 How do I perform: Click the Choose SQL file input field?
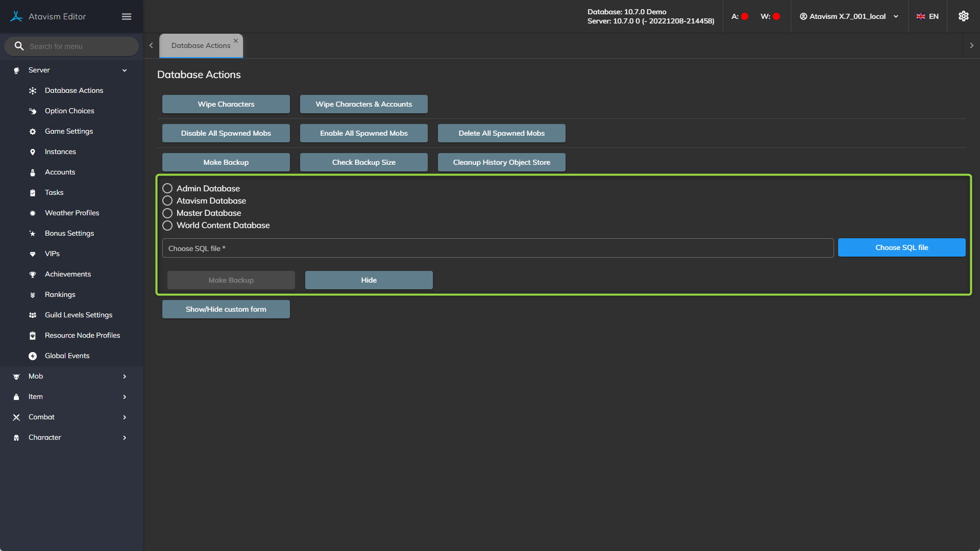pos(498,248)
